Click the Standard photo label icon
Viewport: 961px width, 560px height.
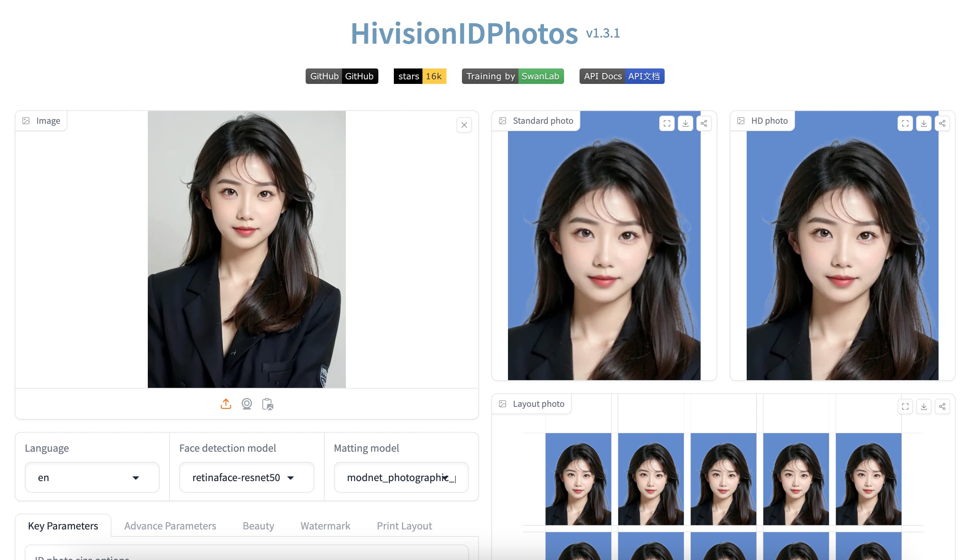503,121
